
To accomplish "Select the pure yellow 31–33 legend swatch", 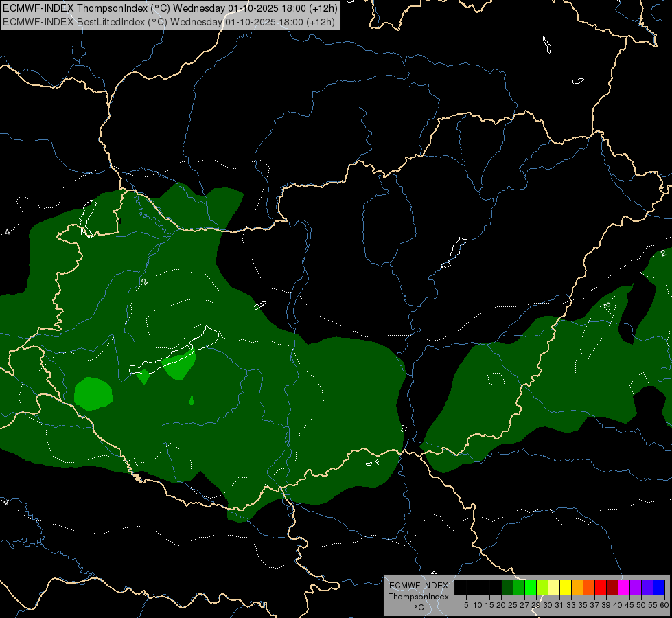I will [x=566, y=587].
